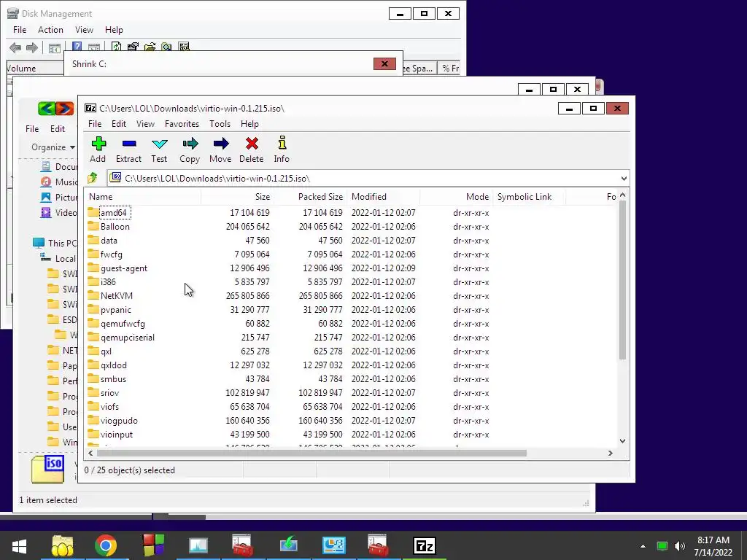Click help icon in Disk Management toolbar
This screenshot has width=747, height=560.
[x=77, y=47]
